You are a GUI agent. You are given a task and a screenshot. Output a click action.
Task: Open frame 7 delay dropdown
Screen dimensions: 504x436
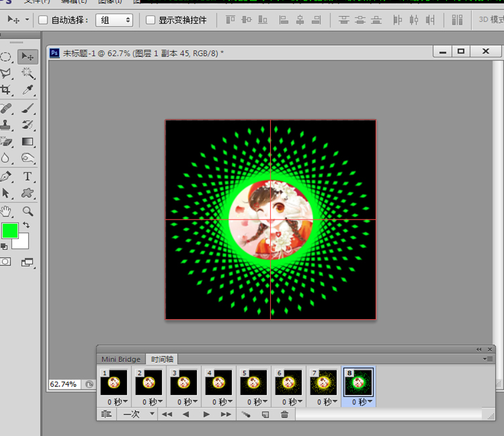327,402
